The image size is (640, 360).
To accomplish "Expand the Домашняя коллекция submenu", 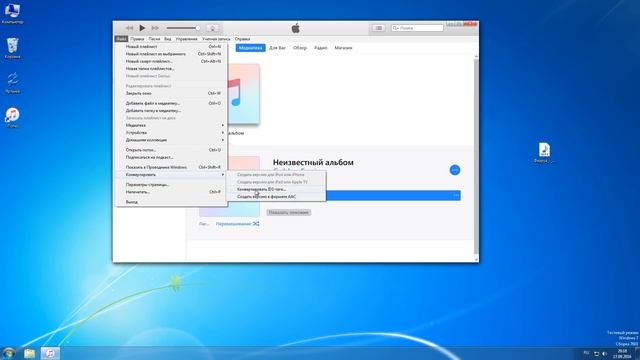I will tap(171, 140).
